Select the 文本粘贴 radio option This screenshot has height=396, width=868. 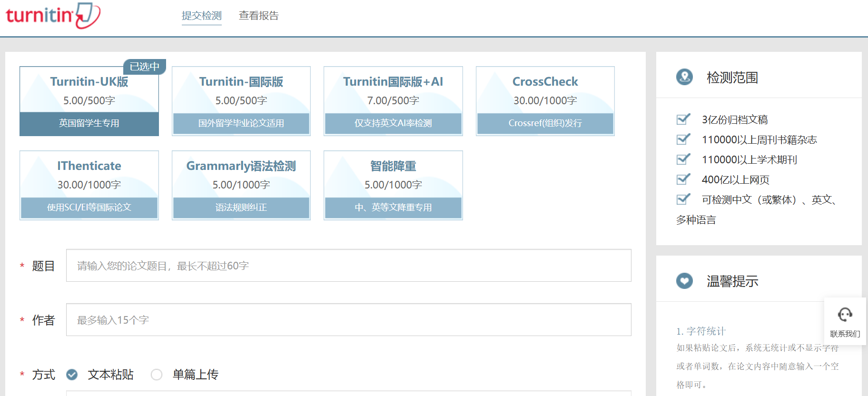(x=72, y=375)
